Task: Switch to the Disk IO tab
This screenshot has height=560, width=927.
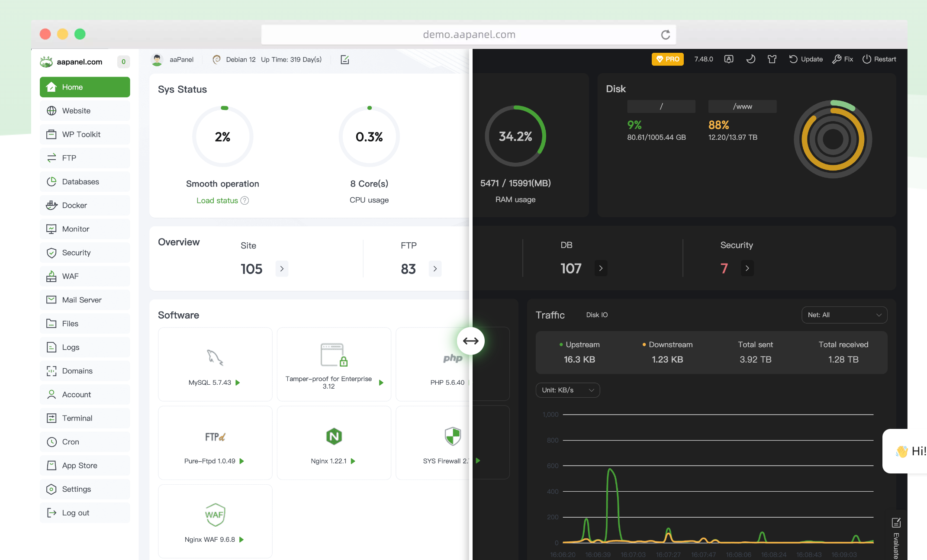Action: (597, 315)
